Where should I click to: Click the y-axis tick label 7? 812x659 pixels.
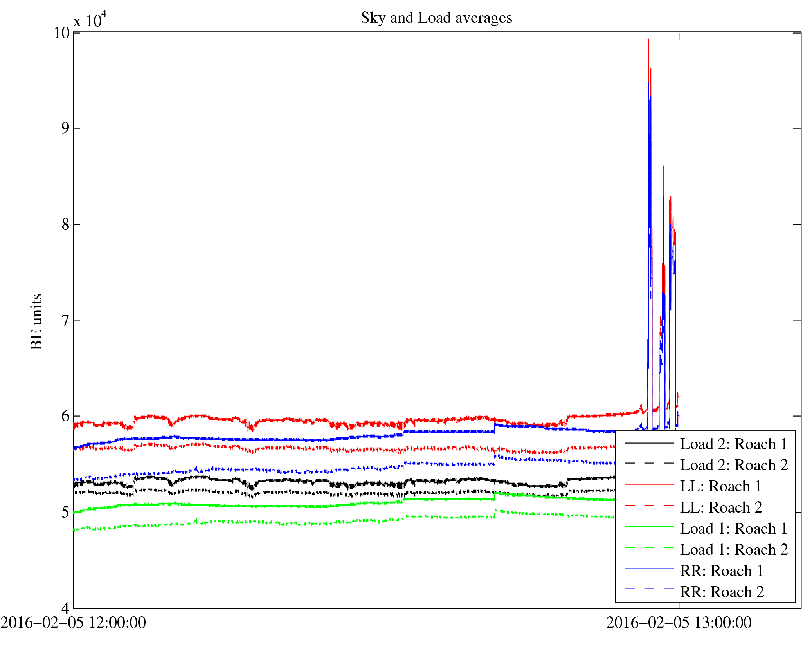(x=65, y=321)
